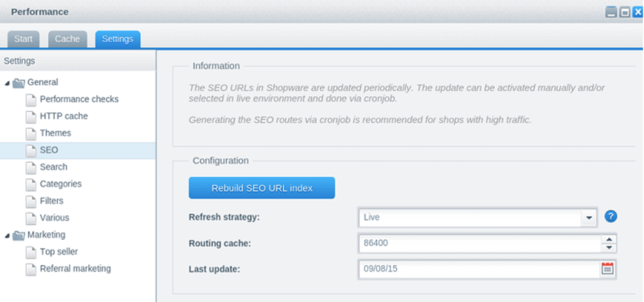Switch to the Start tab
This screenshot has height=302, width=644.
pos(23,39)
